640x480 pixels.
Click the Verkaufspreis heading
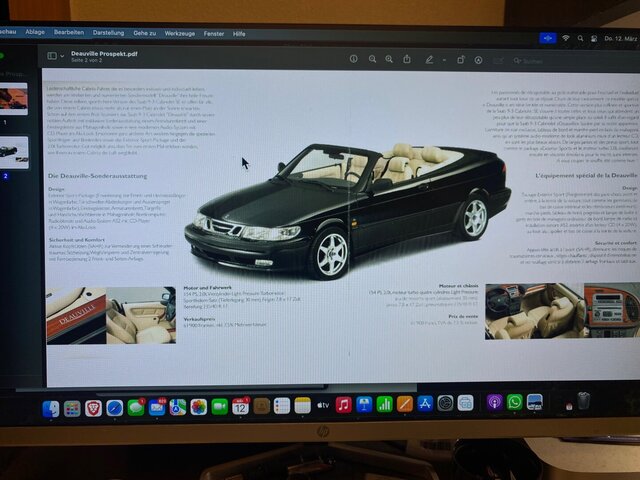[x=199, y=319]
